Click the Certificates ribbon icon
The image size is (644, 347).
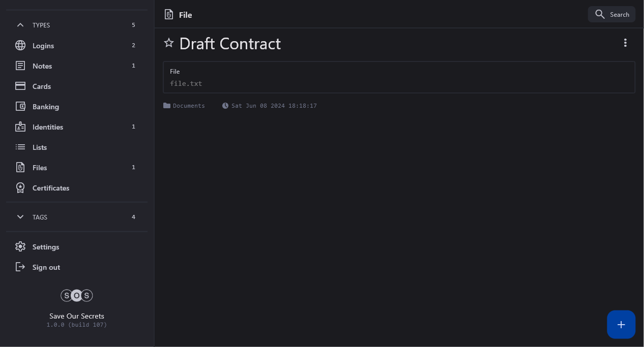20,188
